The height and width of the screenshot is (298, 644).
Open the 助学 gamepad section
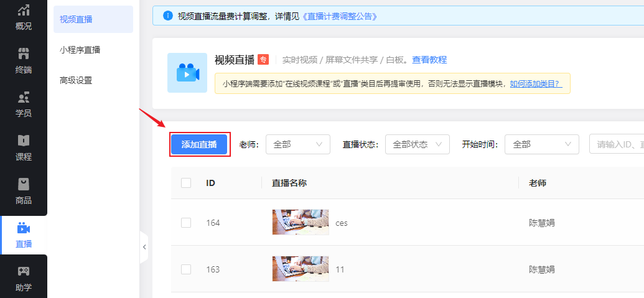pyautogui.click(x=24, y=278)
